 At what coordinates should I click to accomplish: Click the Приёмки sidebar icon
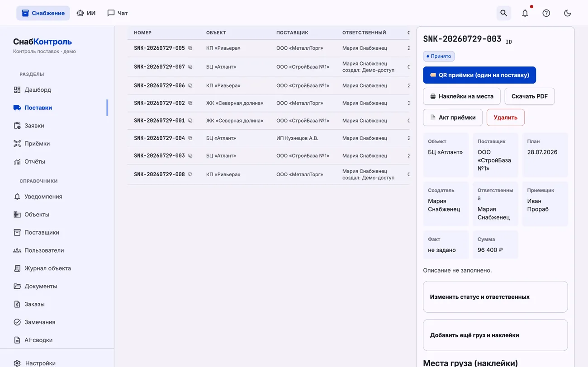click(17, 144)
